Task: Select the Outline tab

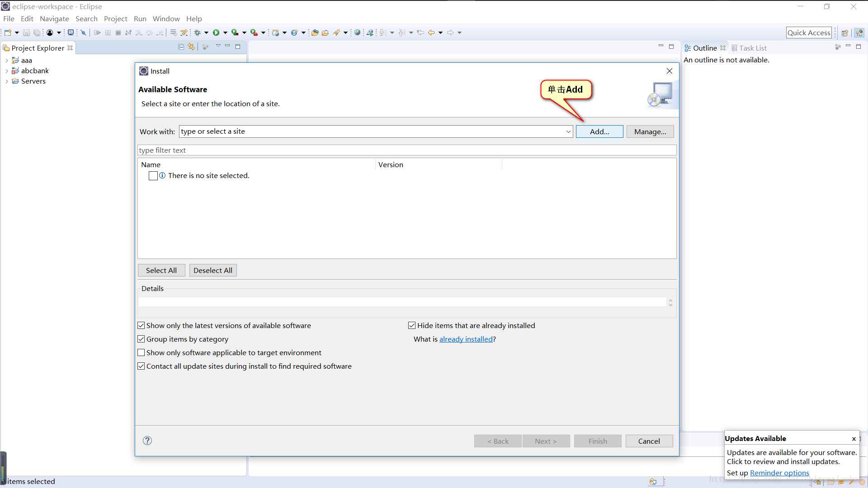Action: 704,48
